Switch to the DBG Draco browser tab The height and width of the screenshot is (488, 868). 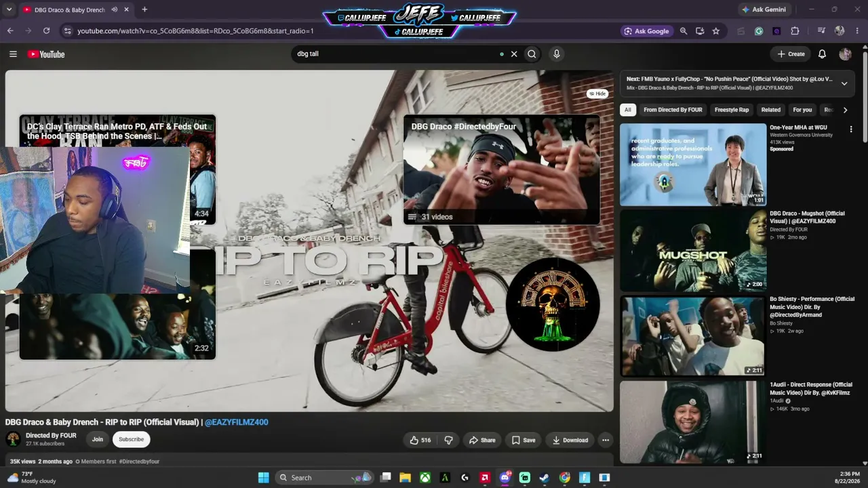pyautogui.click(x=68, y=9)
